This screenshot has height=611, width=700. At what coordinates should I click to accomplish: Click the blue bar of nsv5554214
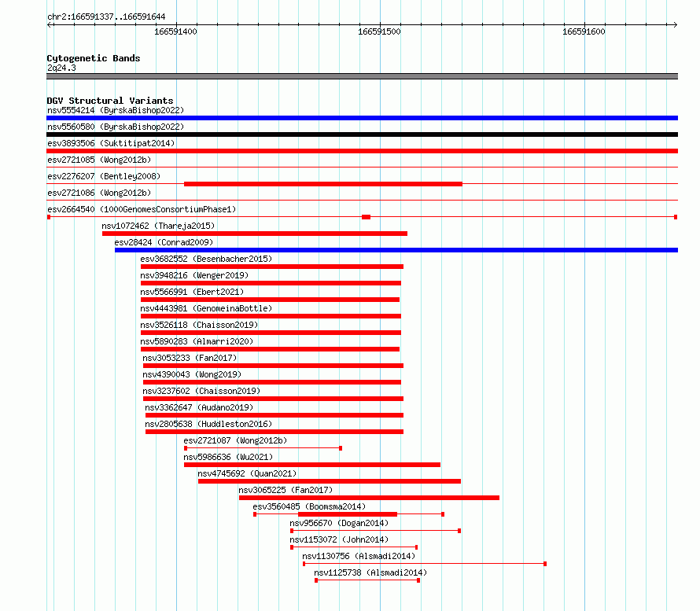point(362,118)
